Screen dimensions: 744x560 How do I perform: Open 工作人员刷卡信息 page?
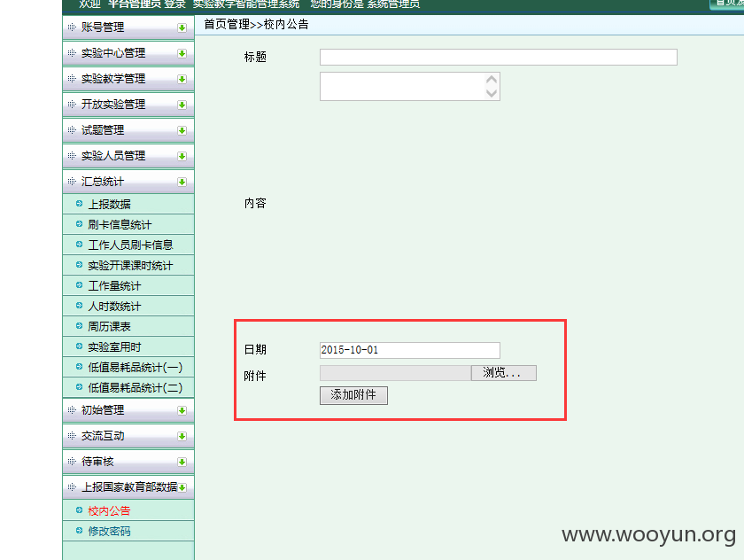coord(130,245)
